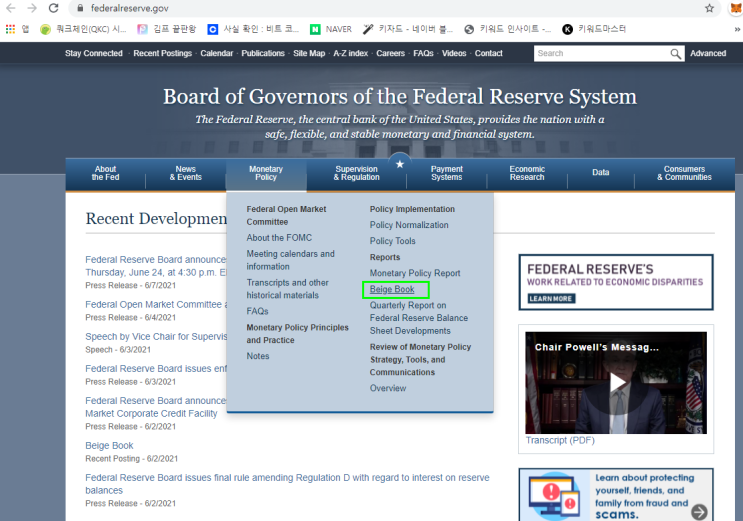Screen dimensions: 743x521
Task: Click the star emblem in the navigation bar
Action: point(400,164)
